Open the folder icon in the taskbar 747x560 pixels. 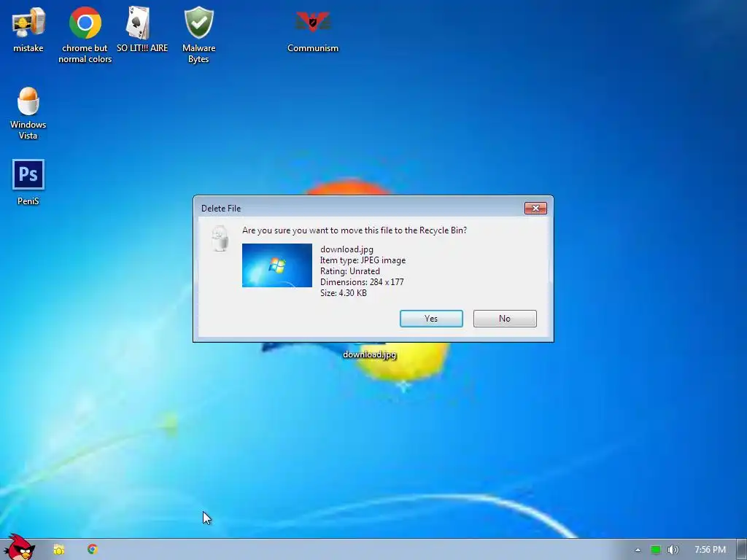tap(59, 550)
